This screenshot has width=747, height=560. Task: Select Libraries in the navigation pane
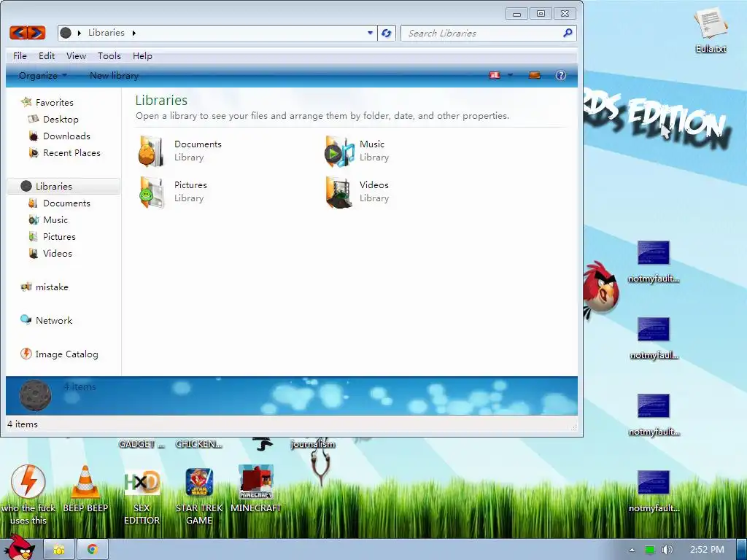click(63, 186)
